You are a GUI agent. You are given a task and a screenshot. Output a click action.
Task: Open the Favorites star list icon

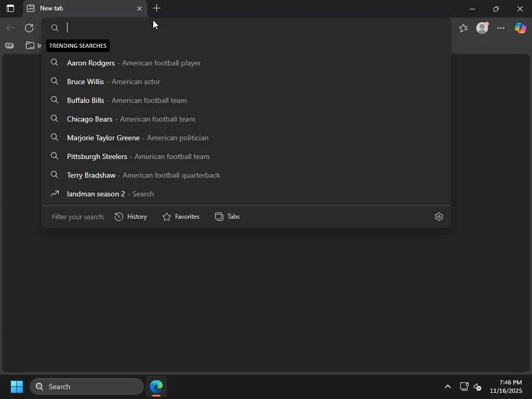(x=463, y=28)
